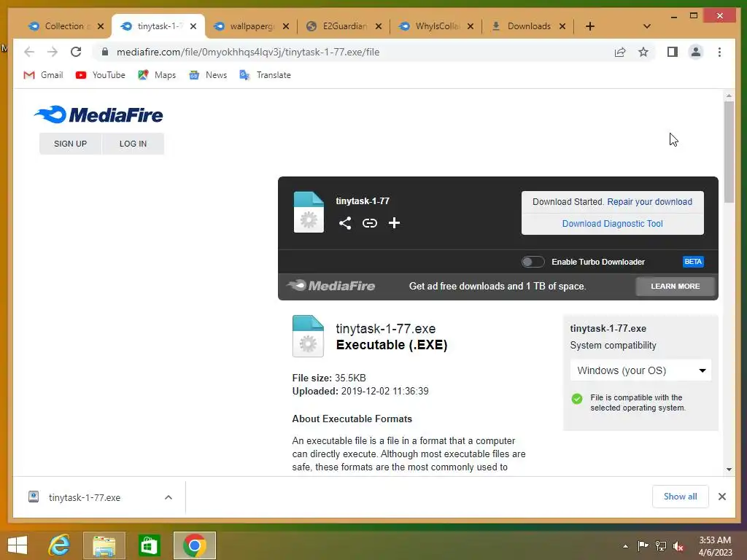Click the address bar URL
747x560 pixels.
click(248, 52)
